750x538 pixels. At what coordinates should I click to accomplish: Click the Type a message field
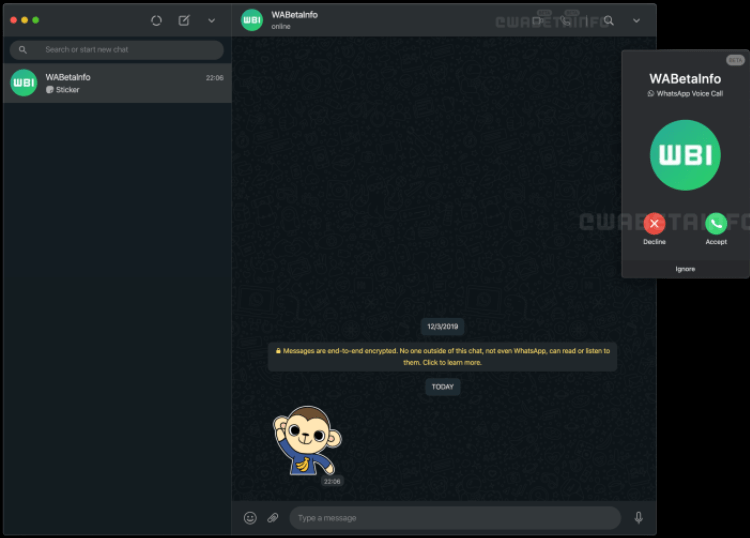(455, 518)
